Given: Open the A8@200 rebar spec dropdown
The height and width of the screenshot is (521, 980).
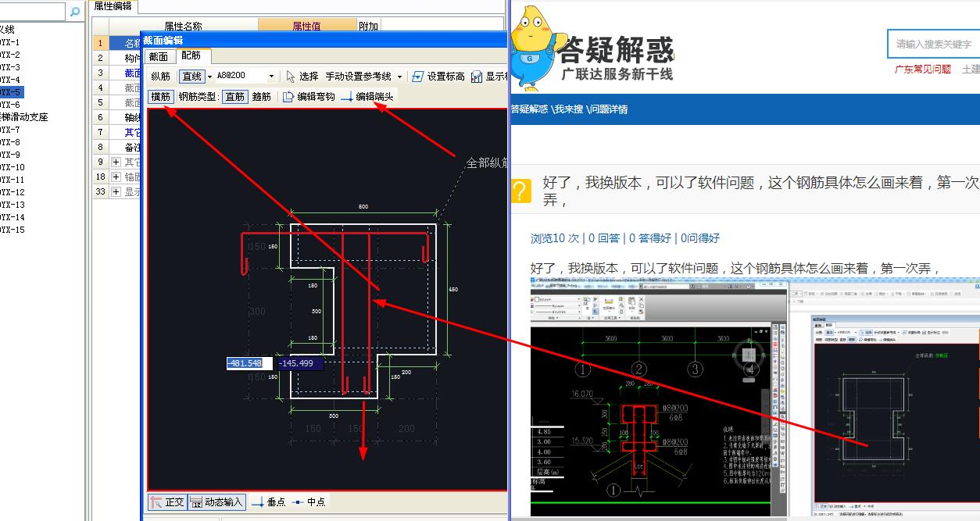Looking at the screenshot, I should 271,77.
